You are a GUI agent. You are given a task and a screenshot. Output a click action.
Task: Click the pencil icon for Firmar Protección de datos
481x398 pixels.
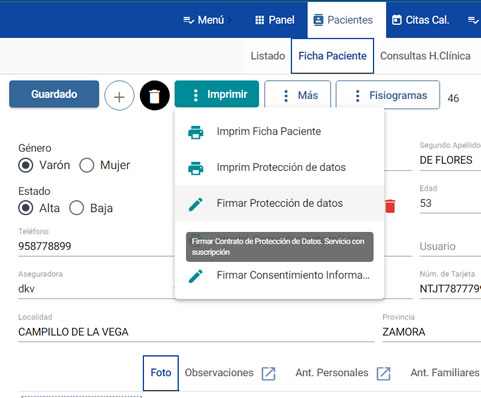tap(196, 204)
